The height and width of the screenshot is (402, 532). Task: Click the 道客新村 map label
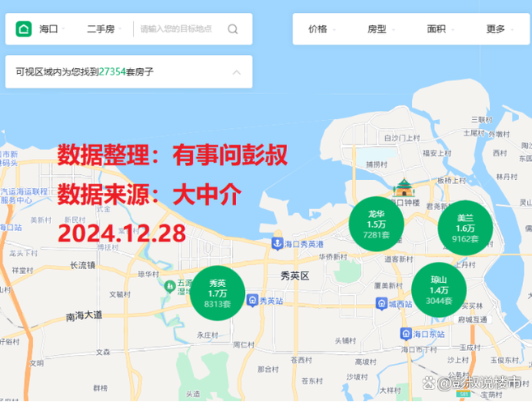tap(399, 259)
